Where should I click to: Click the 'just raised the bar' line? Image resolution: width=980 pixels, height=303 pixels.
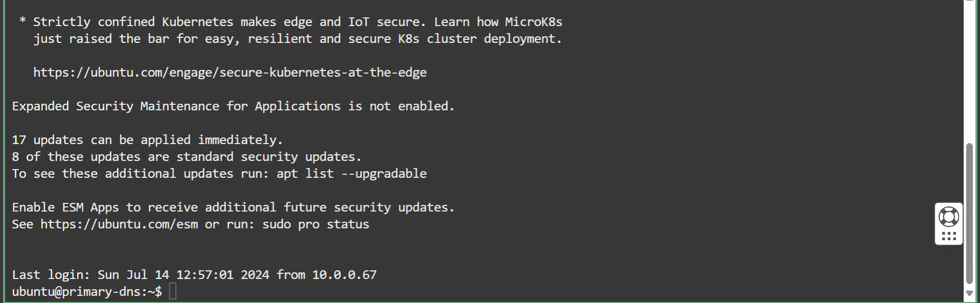pos(297,39)
